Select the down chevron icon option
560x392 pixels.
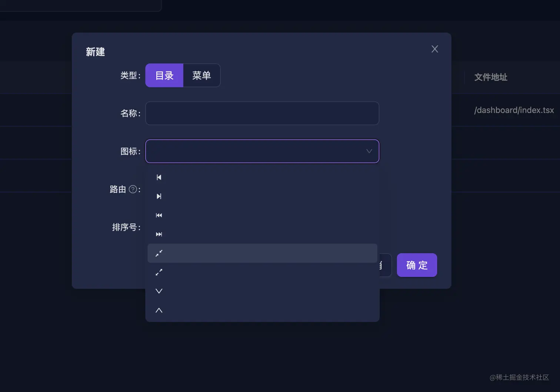(x=262, y=291)
